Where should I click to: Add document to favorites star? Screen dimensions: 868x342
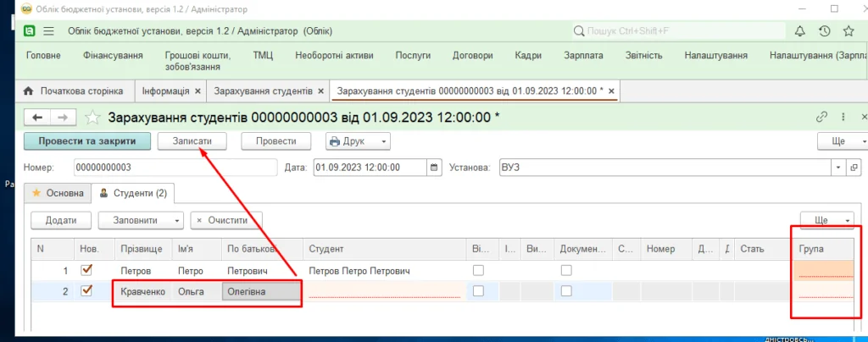point(93,117)
